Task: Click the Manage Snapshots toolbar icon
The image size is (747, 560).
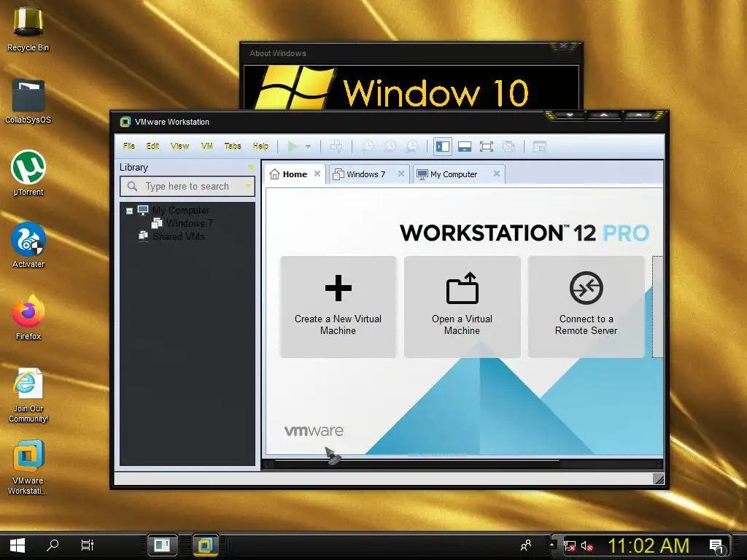Action: pyautogui.click(x=411, y=147)
